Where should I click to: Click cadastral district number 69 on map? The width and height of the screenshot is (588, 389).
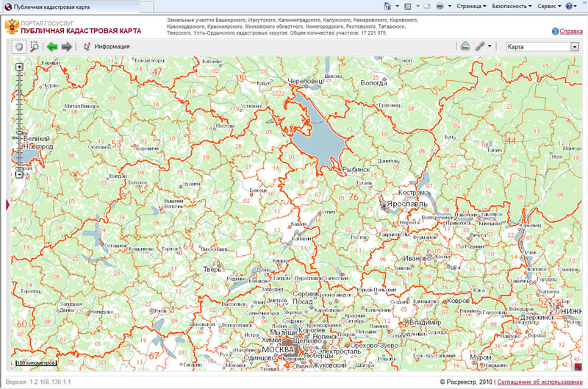point(188,246)
